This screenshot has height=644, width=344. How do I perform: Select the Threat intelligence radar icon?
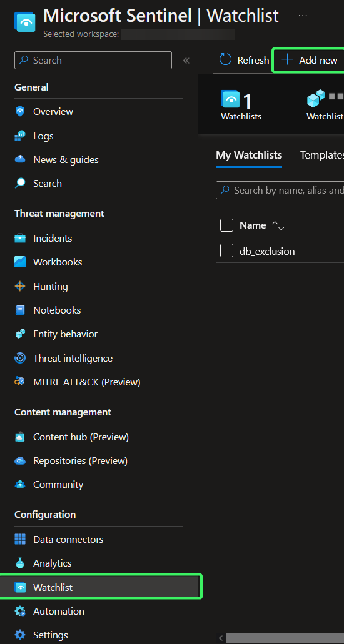coord(20,358)
